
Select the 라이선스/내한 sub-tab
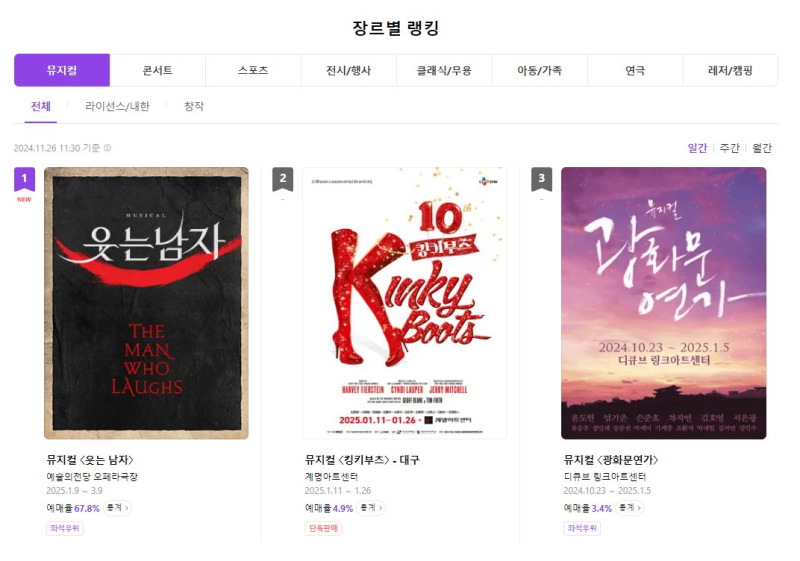point(117,106)
